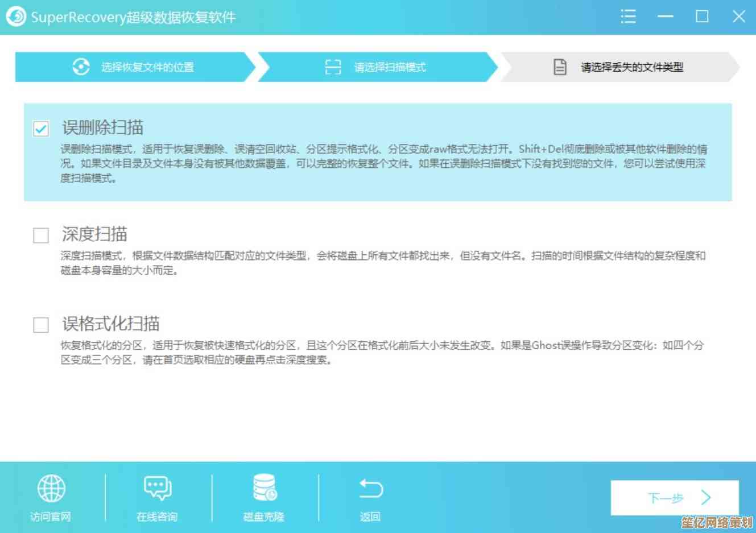Click the SuperRecovery app logo icon

pos(16,16)
